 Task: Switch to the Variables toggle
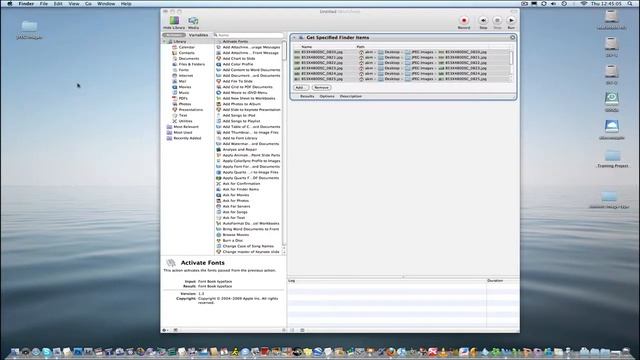[x=198, y=35]
